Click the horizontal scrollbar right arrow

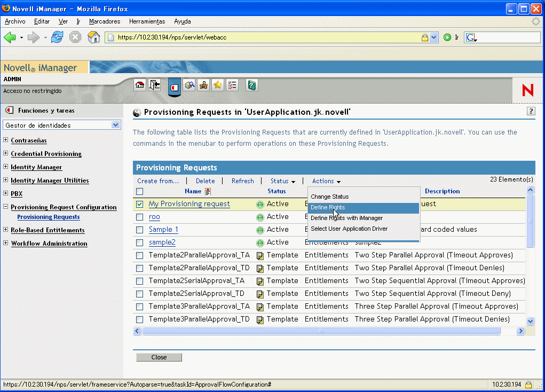520,331
